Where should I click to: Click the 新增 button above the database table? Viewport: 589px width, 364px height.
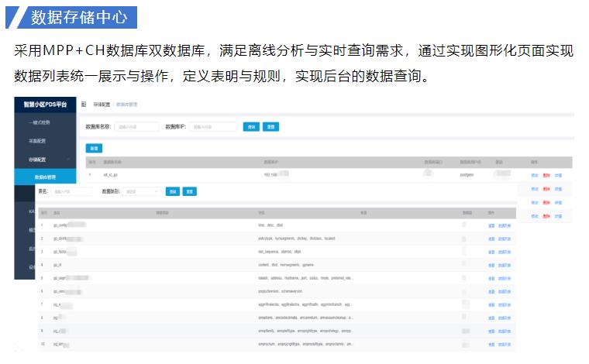pyautogui.click(x=94, y=148)
